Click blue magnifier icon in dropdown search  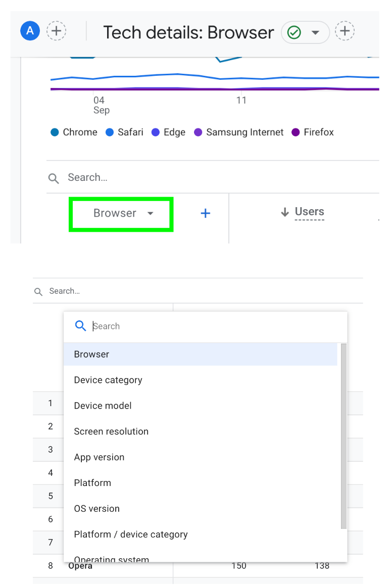[81, 325]
